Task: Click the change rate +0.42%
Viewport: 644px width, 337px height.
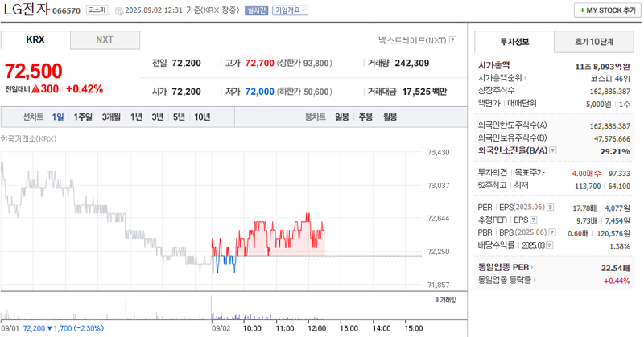Action: pyautogui.click(x=85, y=89)
